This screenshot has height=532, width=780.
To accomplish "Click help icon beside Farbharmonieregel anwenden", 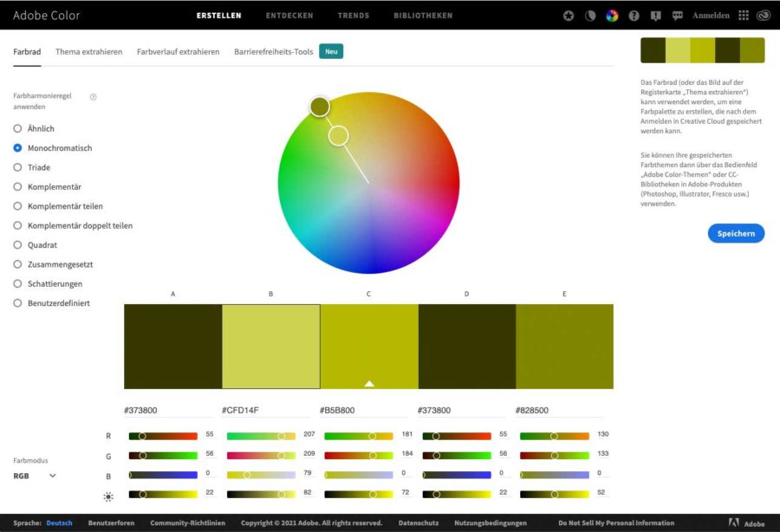I will click(x=93, y=97).
